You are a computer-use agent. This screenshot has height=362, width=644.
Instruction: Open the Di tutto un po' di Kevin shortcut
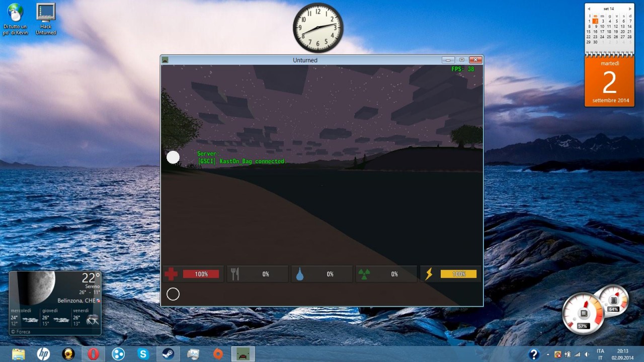click(x=15, y=19)
